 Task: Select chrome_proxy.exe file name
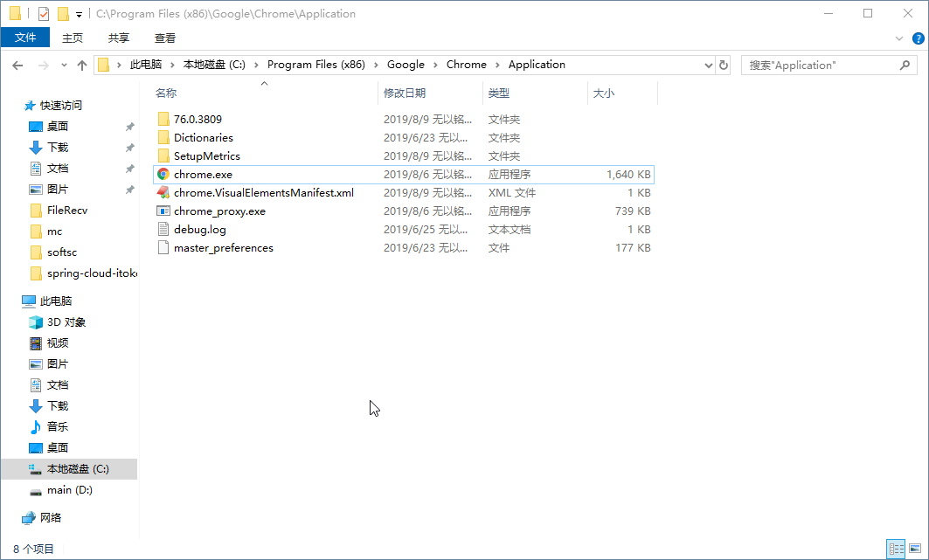220,211
